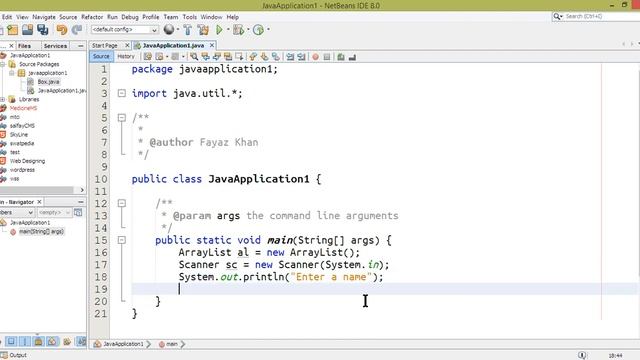Click the Find Selection magnifier icon
The width and height of the screenshot is (640, 360).
point(194,57)
